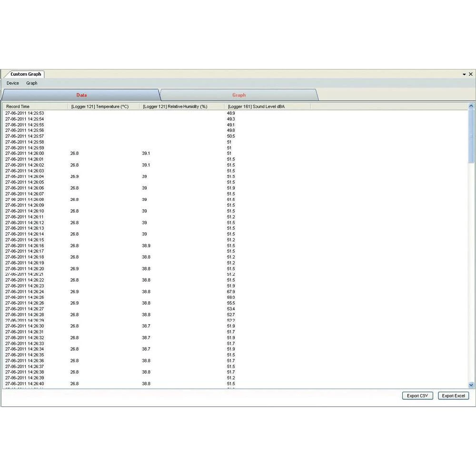Select the Custom Graph window tab

[x=26, y=74]
